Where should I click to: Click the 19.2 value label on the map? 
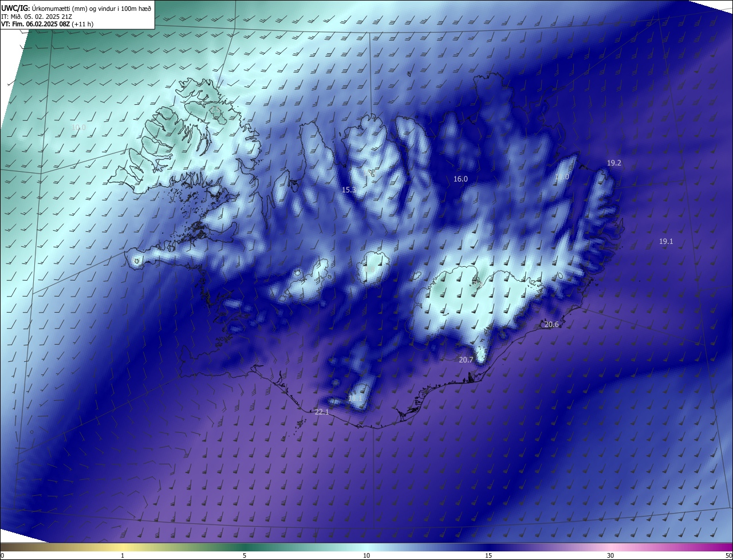pos(614,163)
